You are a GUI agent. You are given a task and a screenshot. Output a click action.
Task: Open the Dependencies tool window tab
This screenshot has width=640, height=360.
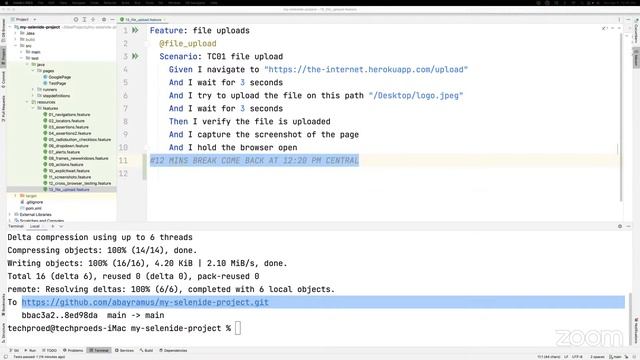[x=173, y=350]
